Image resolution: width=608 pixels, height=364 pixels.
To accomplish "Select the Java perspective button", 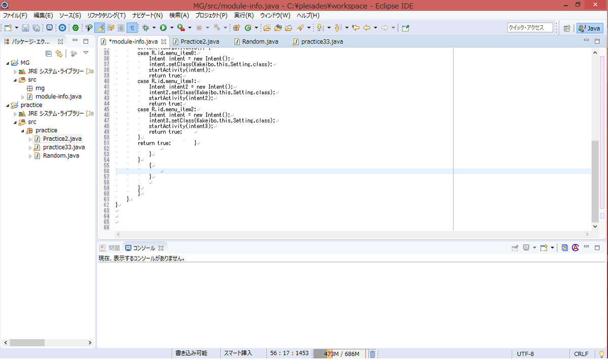I will (x=589, y=28).
